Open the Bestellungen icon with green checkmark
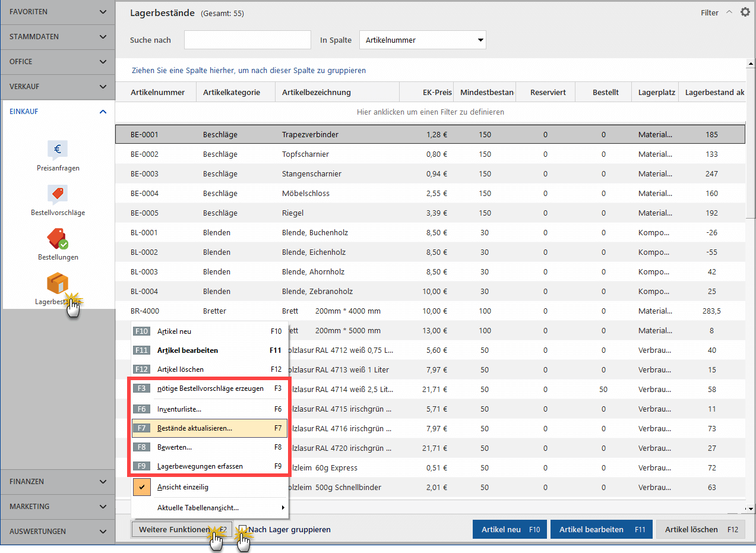This screenshot has height=553, width=756. [x=58, y=239]
